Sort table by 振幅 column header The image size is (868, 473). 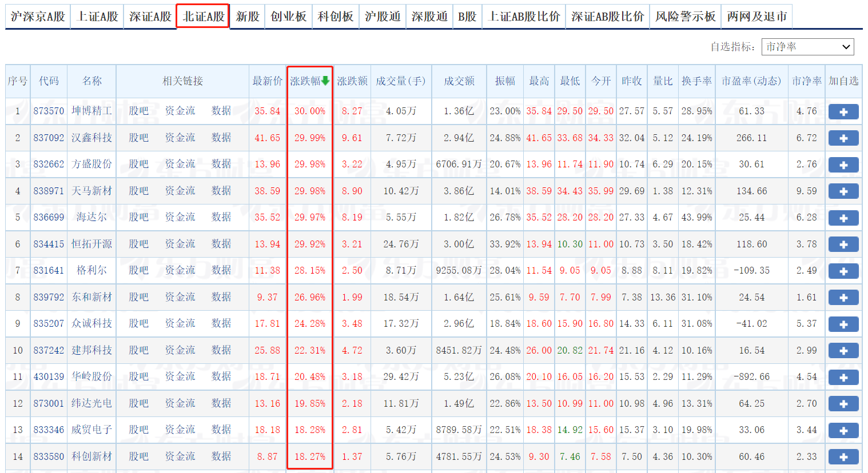(505, 81)
